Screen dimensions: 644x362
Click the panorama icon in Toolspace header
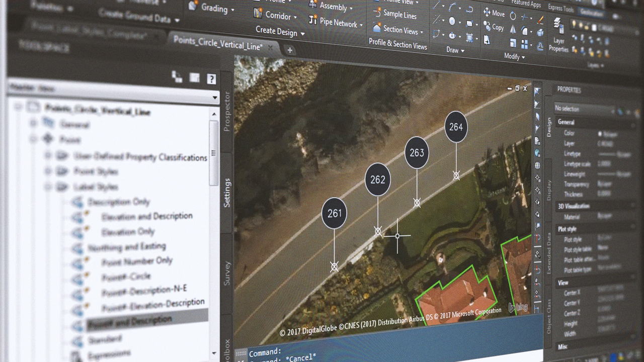(194, 77)
